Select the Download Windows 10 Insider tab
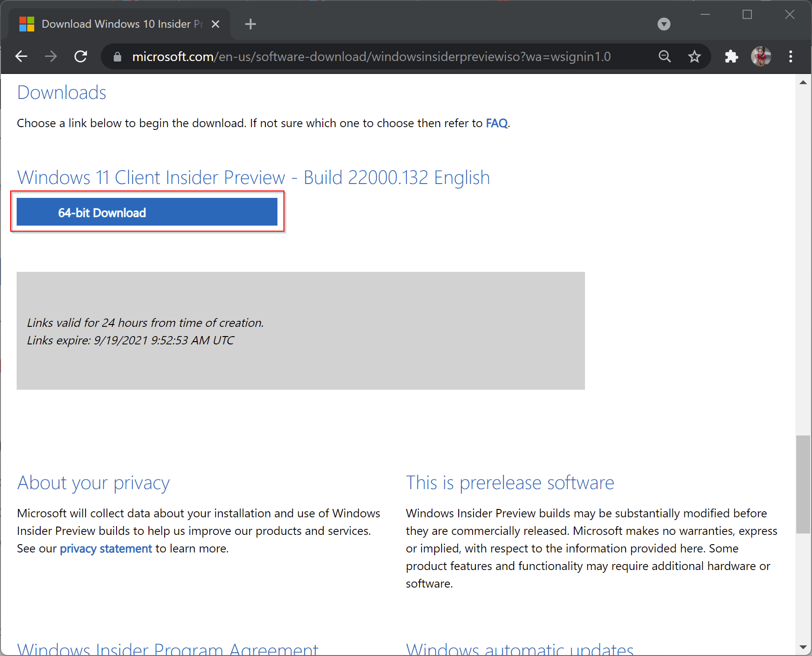 click(x=119, y=24)
